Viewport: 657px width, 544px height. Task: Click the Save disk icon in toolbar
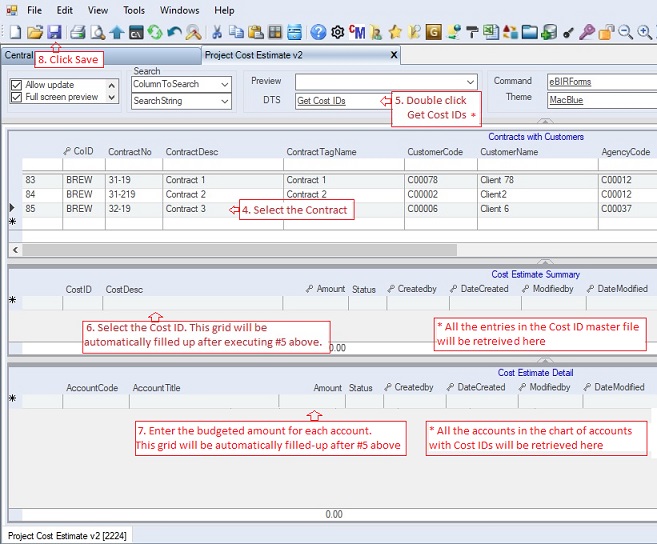[54, 32]
